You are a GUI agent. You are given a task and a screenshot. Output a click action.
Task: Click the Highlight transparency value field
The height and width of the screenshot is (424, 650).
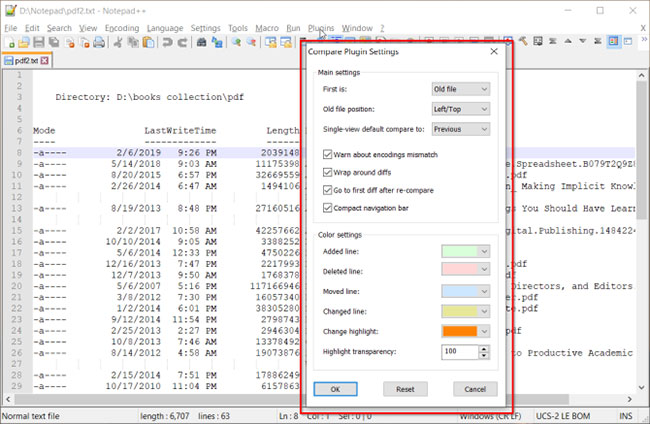(x=460, y=351)
